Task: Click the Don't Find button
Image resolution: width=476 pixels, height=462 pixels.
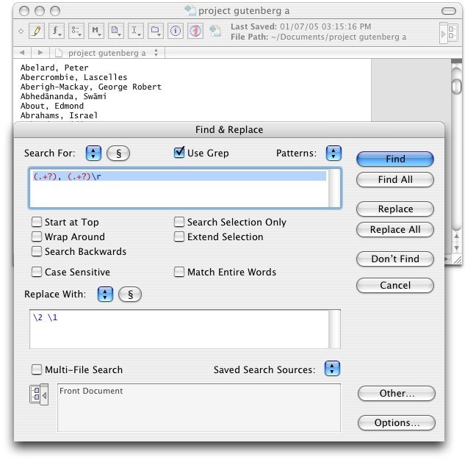Action: pos(395,259)
